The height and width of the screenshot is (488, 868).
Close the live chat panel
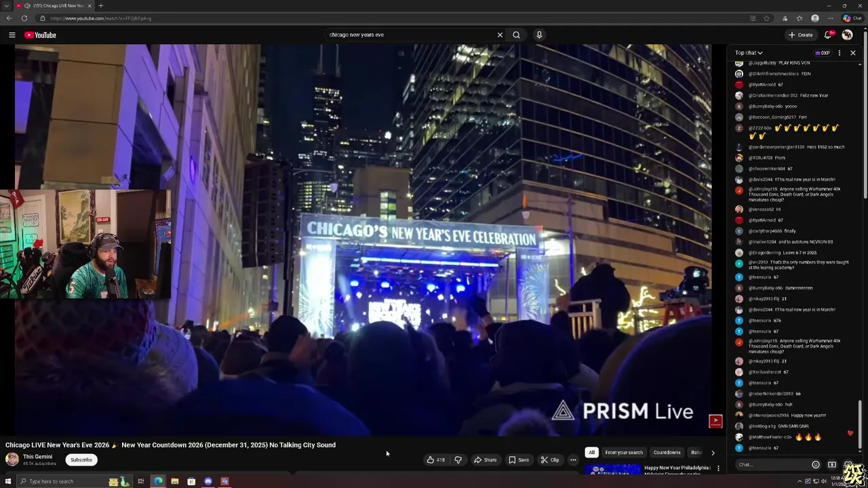[852, 53]
